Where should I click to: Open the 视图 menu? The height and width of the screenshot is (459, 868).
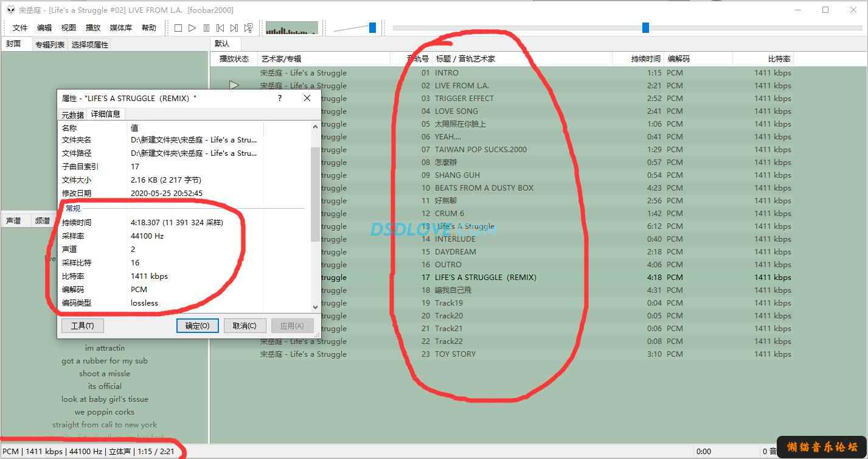click(69, 28)
